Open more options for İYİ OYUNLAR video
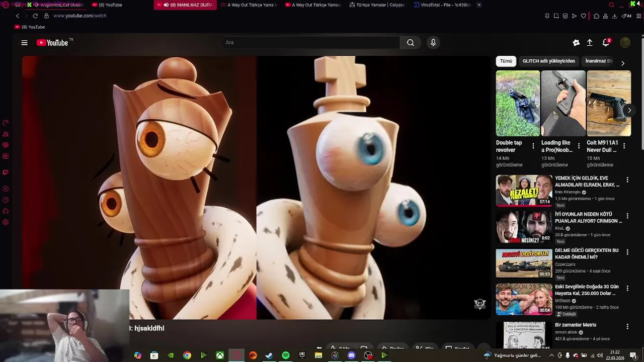 click(x=627, y=216)
